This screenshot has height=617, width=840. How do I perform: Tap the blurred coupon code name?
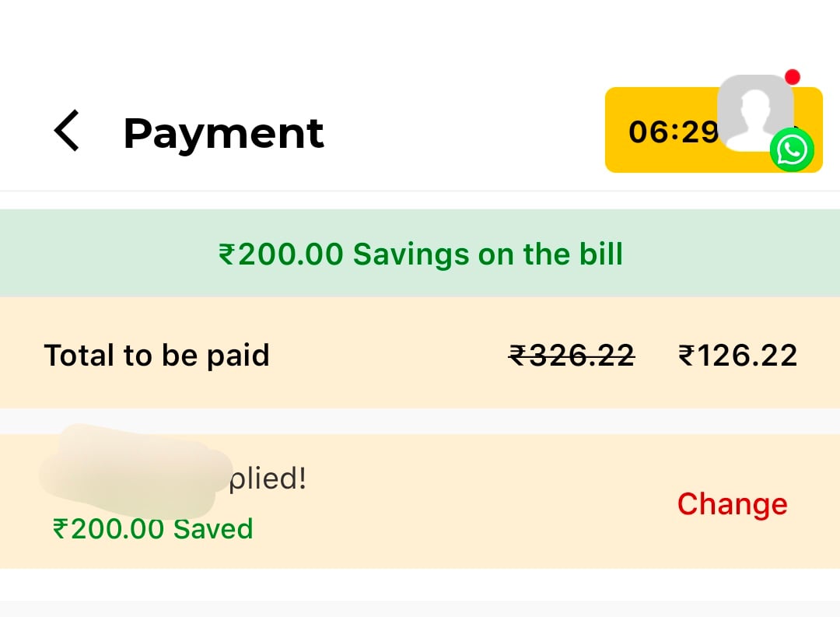128,470
